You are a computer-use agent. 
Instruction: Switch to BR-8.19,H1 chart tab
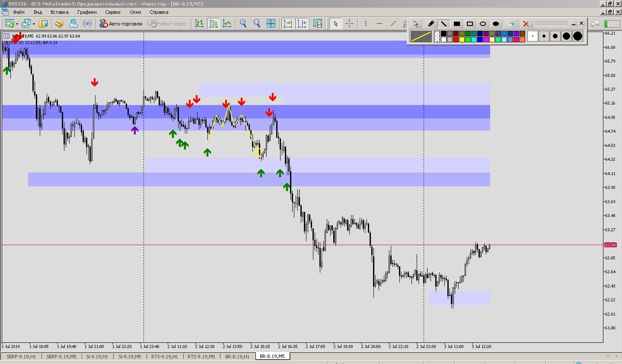pos(237,357)
